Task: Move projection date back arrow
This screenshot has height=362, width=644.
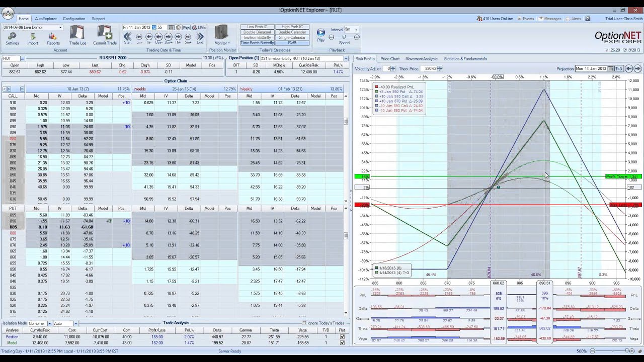Action: (629, 68)
